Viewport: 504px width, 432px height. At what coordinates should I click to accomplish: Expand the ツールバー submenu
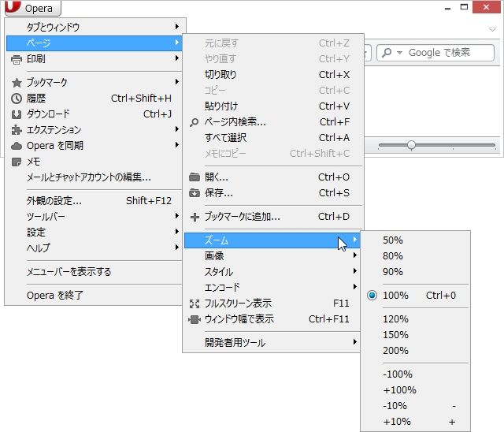pos(94,216)
